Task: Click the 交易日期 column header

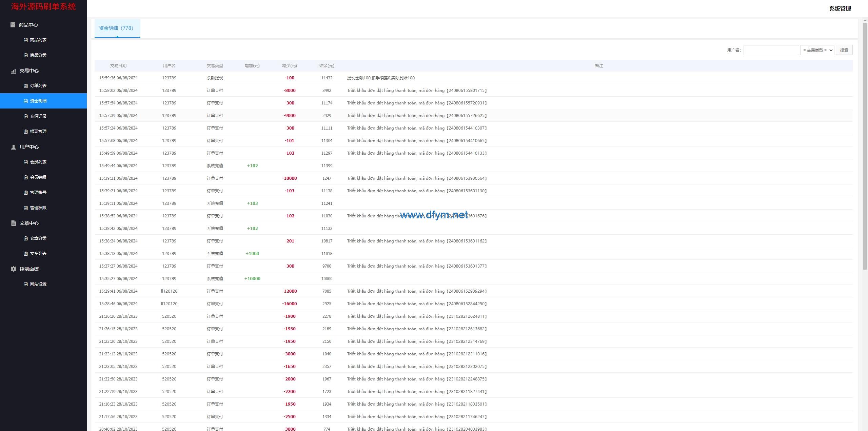Action: [x=118, y=66]
